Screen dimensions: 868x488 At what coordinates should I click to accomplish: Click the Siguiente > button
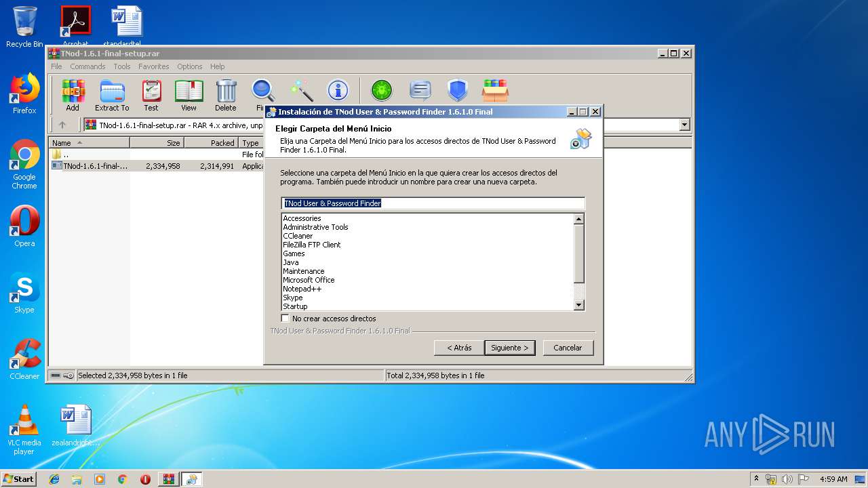[x=510, y=348]
